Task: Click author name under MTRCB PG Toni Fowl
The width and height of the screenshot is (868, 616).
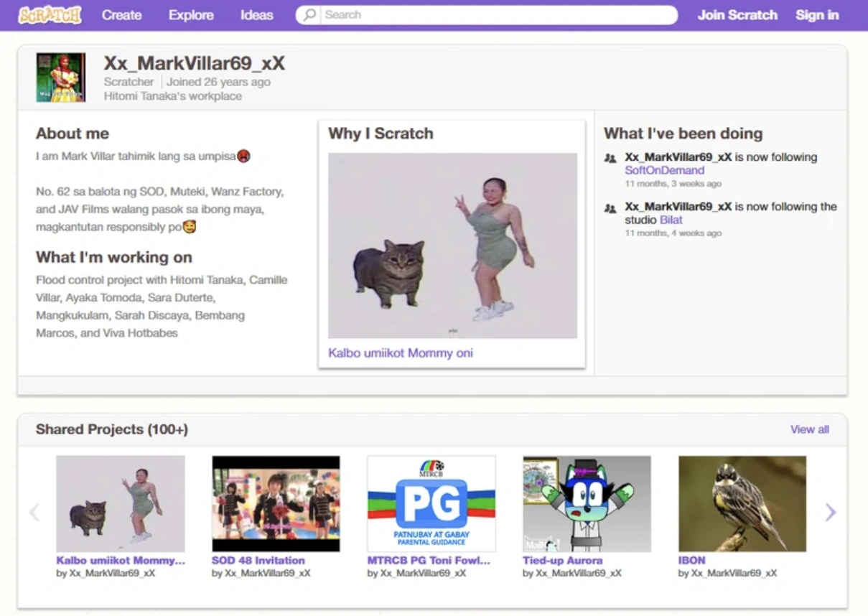Action: [423, 573]
